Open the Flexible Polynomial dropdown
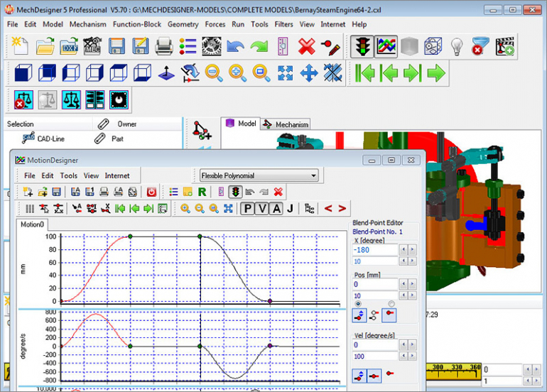This screenshot has height=392, width=547. [x=258, y=175]
